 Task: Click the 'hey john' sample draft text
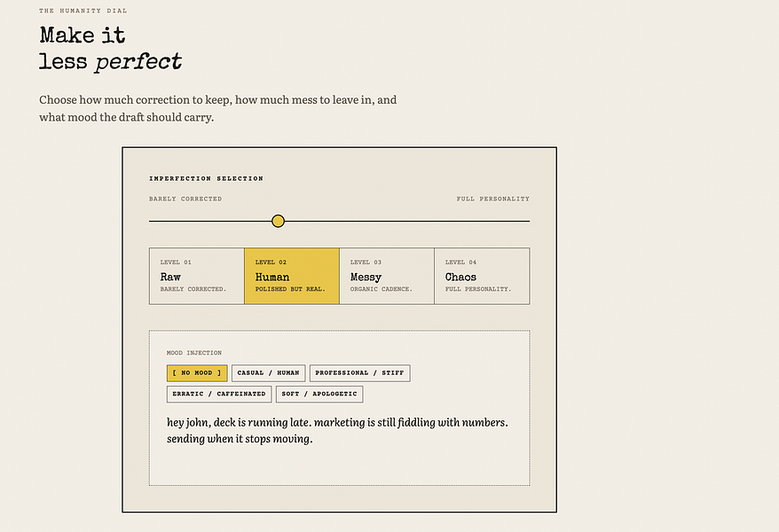337,430
